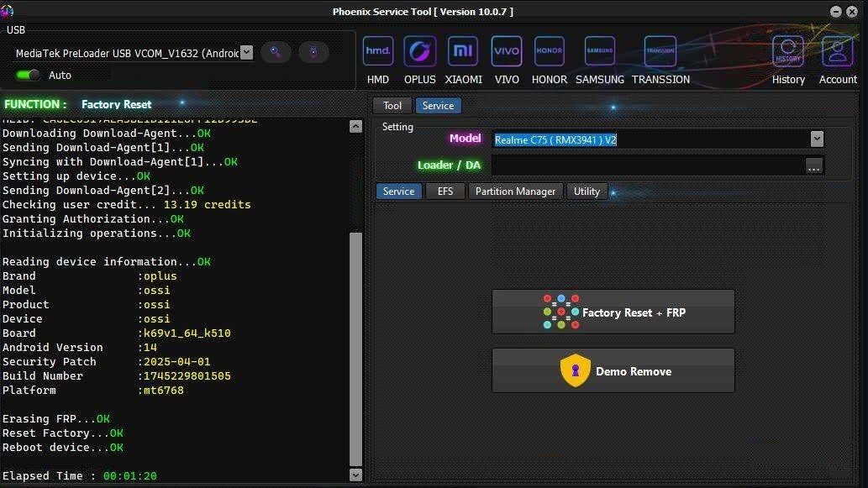Image resolution: width=868 pixels, height=488 pixels.
Task: Open the Utility tab
Action: click(587, 192)
